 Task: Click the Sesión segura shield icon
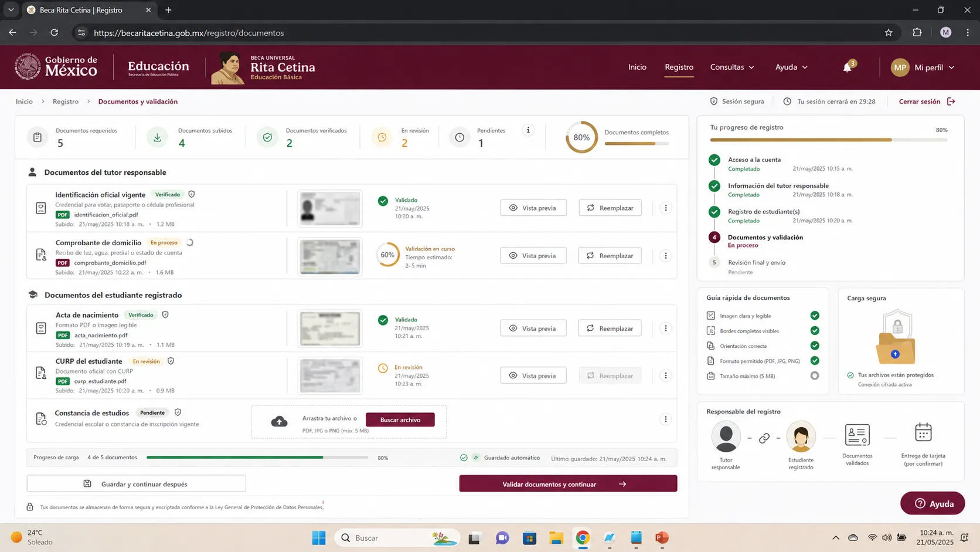[713, 101]
